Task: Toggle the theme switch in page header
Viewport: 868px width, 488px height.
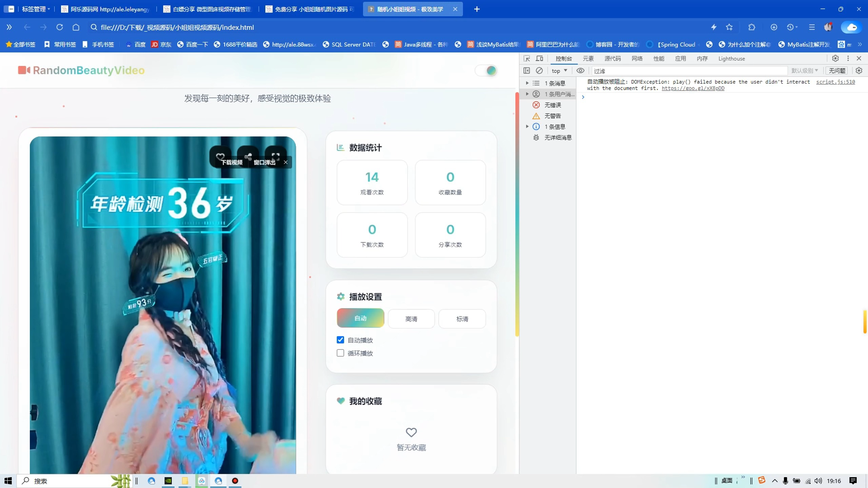Action: point(486,70)
